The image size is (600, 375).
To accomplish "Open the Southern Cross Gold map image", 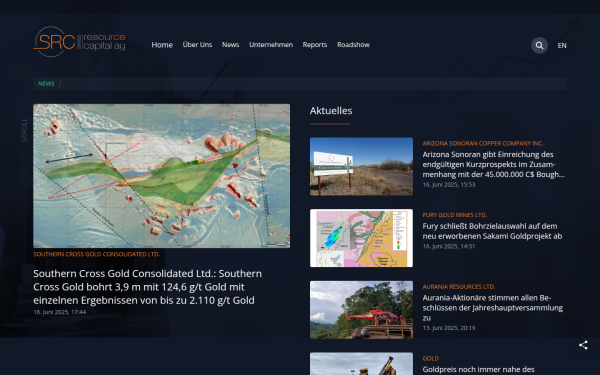I will point(161,176).
